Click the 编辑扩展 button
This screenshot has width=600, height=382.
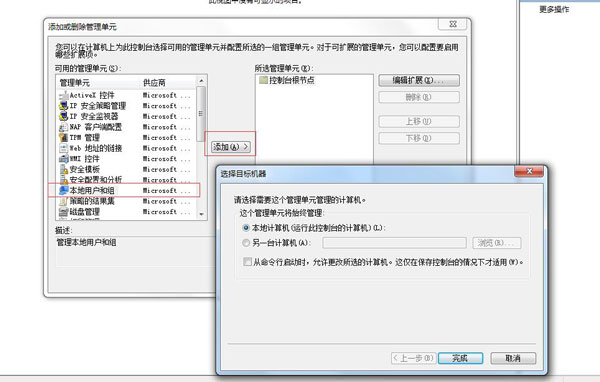pyautogui.click(x=419, y=80)
